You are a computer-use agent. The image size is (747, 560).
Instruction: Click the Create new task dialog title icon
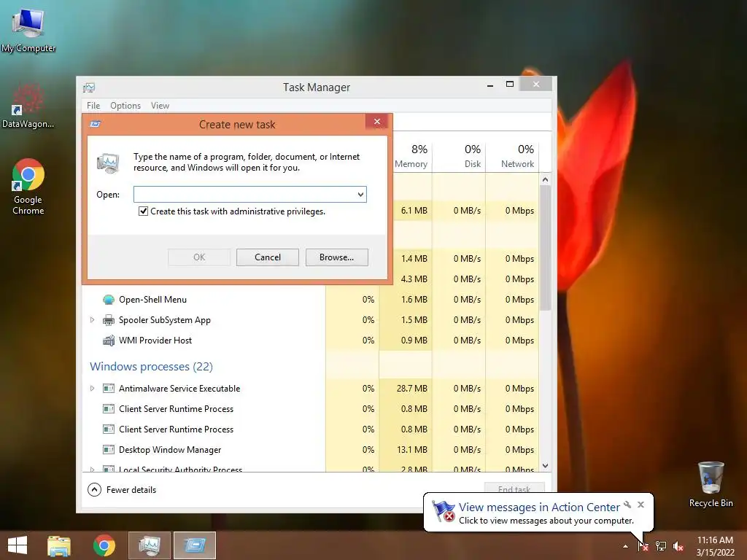pos(96,124)
